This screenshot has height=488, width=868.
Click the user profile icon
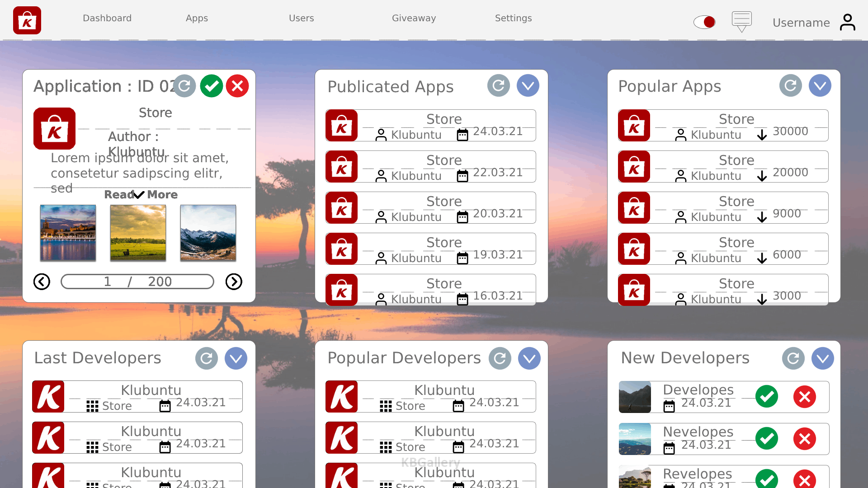coord(847,22)
